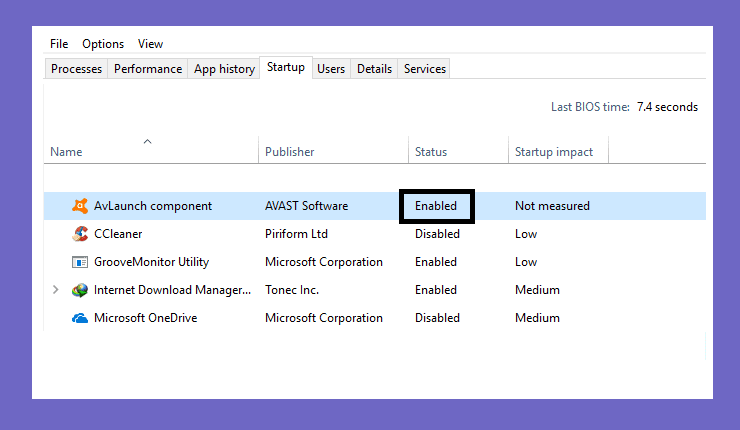Viewport: 740px width, 430px height.
Task: Toggle sort using the Name column arrow
Action: [147, 141]
